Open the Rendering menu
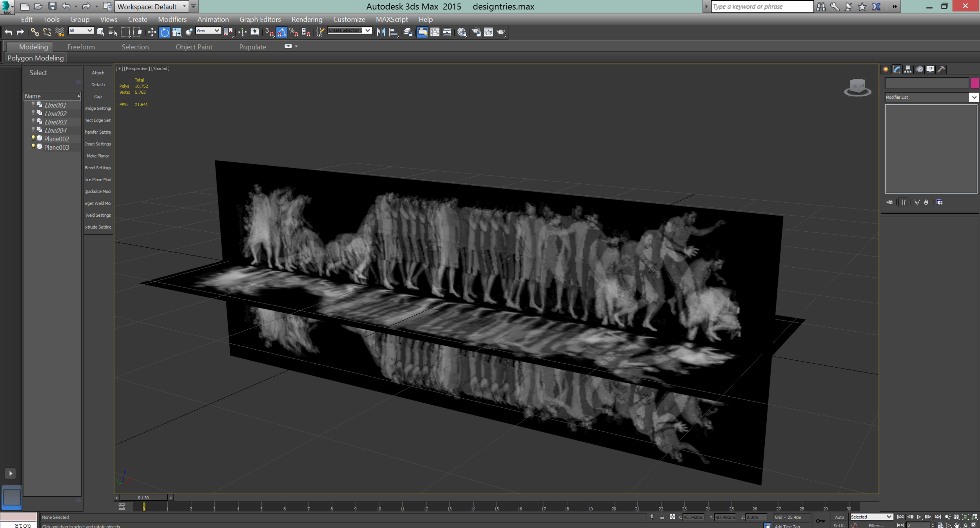 (x=307, y=19)
